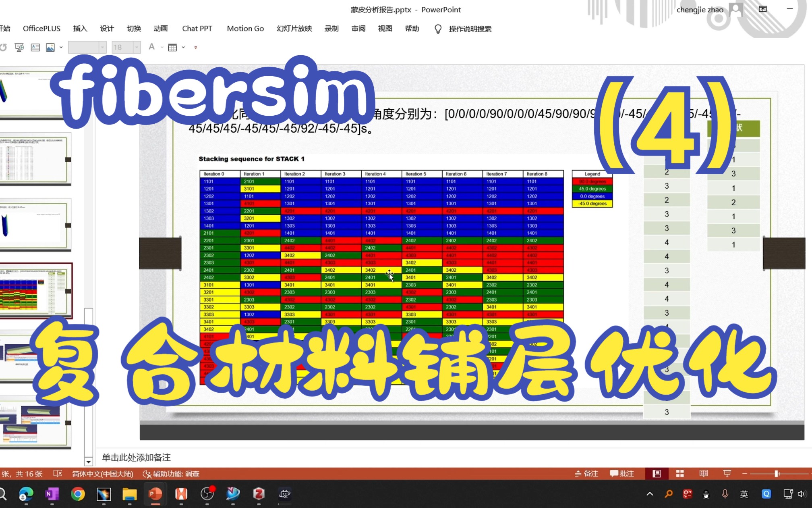This screenshot has height=508, width=812.
Task: Toggle the 批注 comments pane
Action: click(622, 473)
